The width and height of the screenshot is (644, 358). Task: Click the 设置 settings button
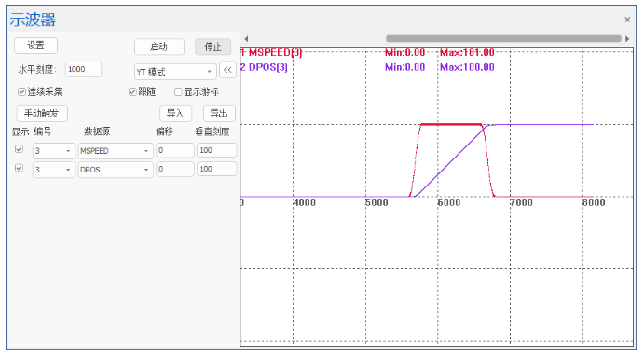tap(35, 46)
